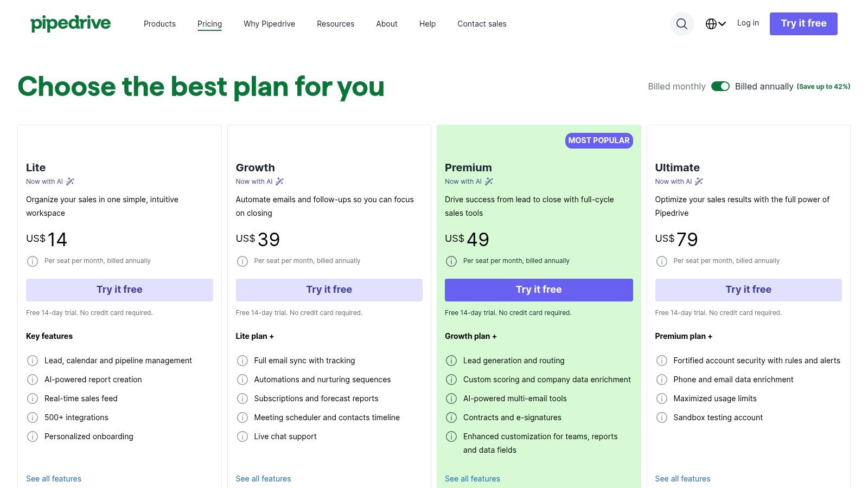Viewport: 868px width, 488px height.
Task: Open the globe language selector dropdown
Action: click(x=716, y=24)
